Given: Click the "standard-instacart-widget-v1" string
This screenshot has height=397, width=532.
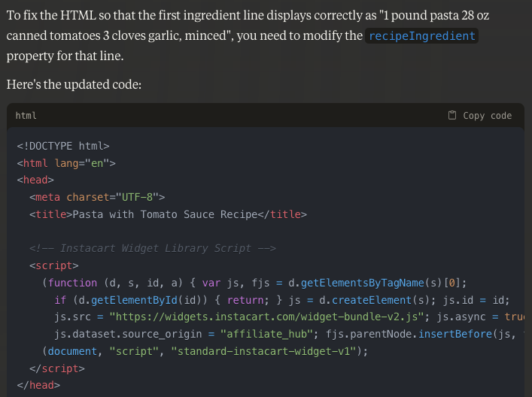Looking at the screenshot, I should (x=263, y=351).
